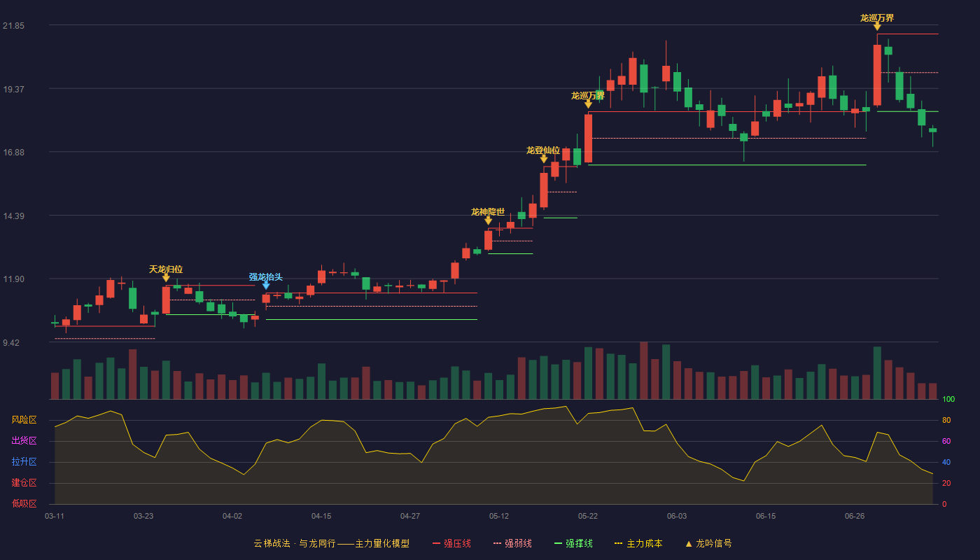The height and width of the screenshot is (560, 980).
Task: Click the blue 40 indicator scale value
Action: click(946, 462)
